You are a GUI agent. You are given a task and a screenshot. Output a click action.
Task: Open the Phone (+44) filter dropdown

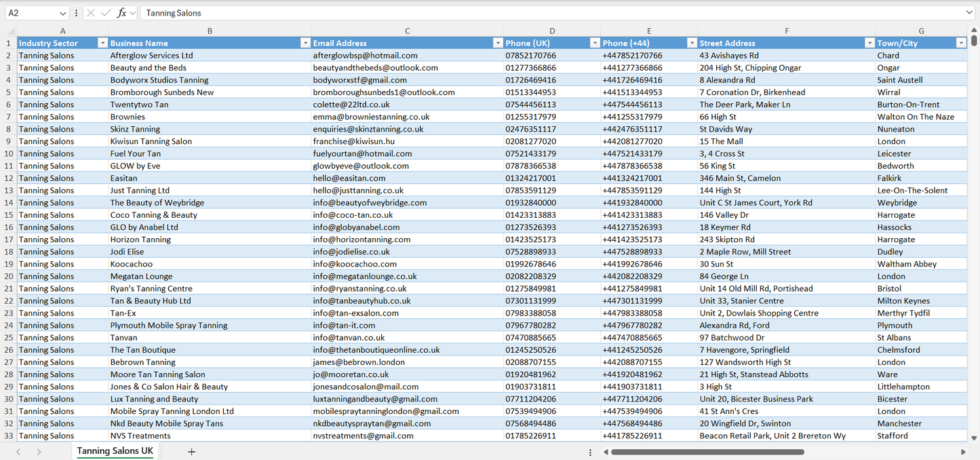[692, 43]
